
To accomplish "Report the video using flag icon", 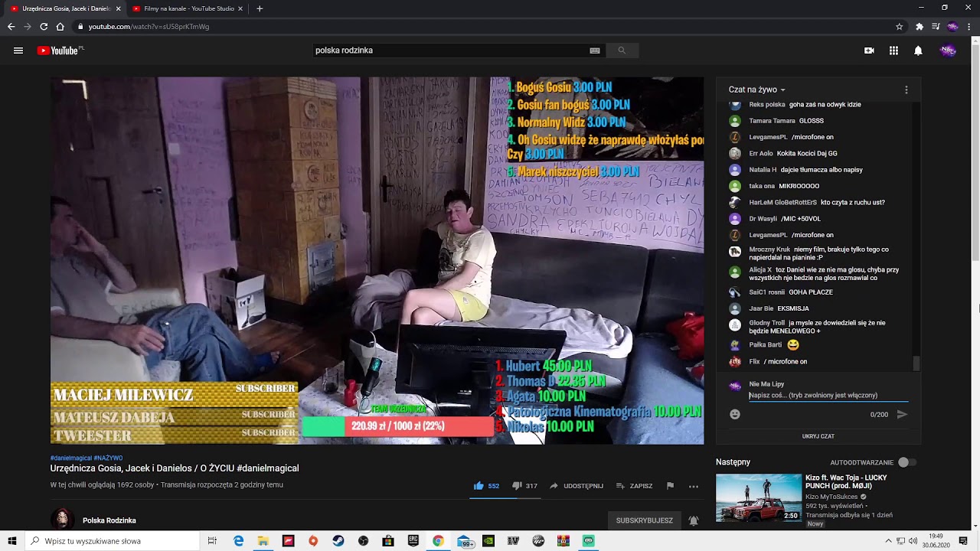I will [670, 486].
